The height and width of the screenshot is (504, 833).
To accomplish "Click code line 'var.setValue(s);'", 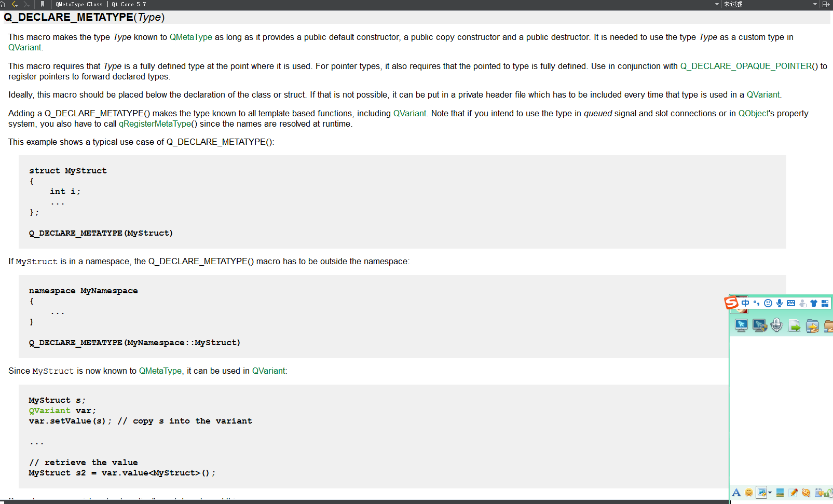I will (70, 421).
